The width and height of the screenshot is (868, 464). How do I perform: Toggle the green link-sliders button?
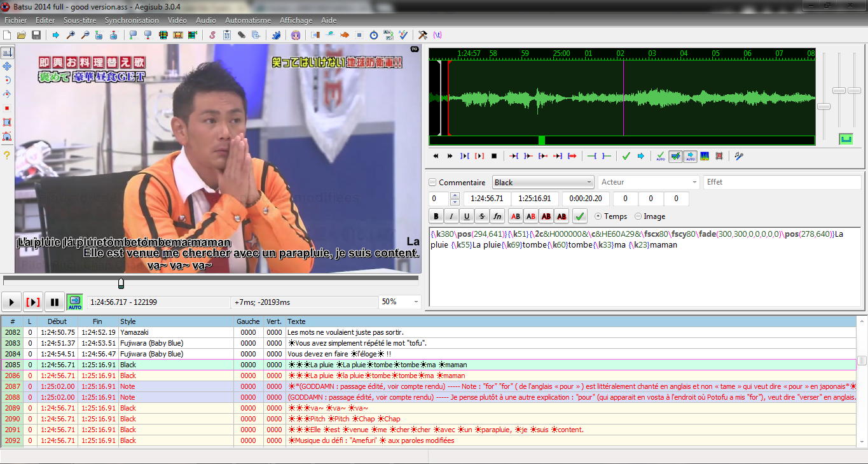[x=846, y=138]
